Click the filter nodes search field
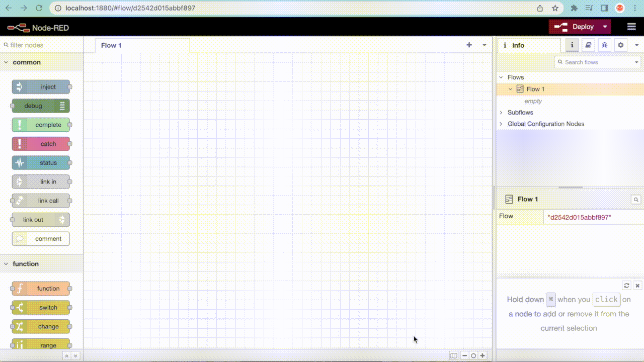This screenshot has width=644, height=362. point(40,45)
